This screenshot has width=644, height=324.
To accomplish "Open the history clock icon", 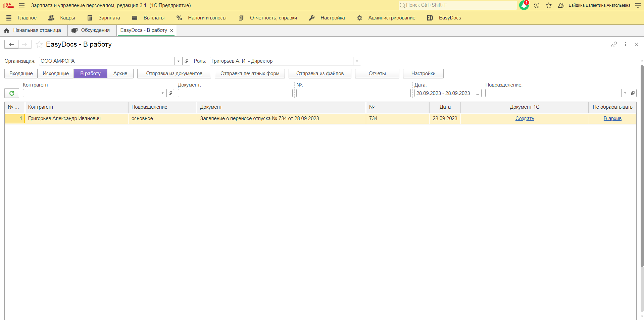I will tap(537, 5).
